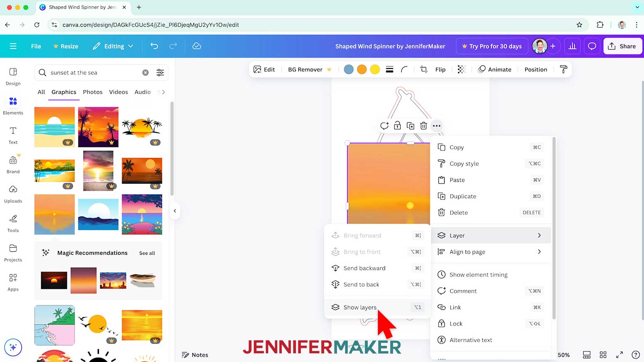
Task: Open the help question mark
Action: click(636, 355)
